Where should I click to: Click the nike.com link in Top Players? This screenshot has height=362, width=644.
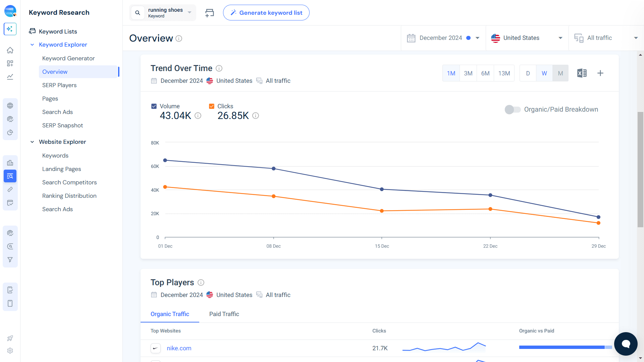[x=179, y=348]
